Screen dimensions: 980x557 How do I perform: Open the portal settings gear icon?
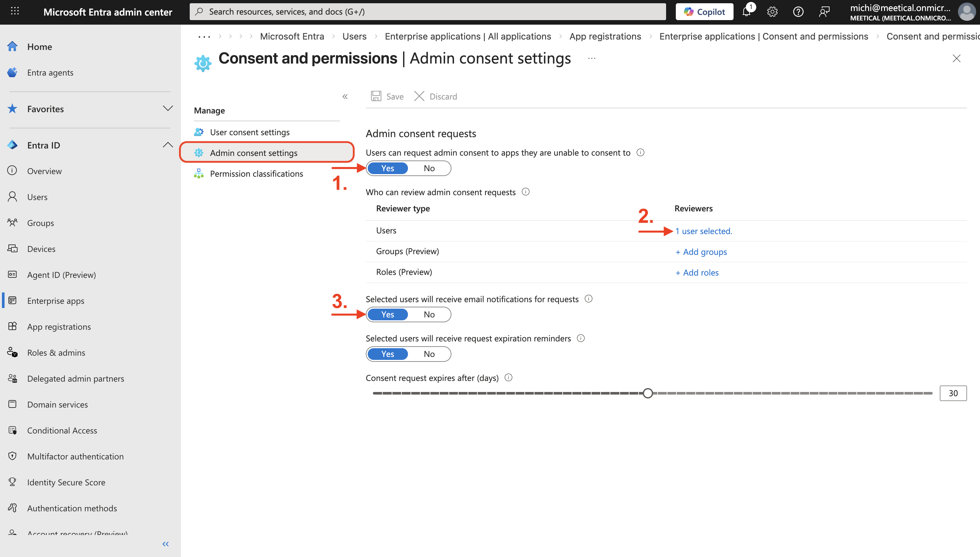(772, 12)
